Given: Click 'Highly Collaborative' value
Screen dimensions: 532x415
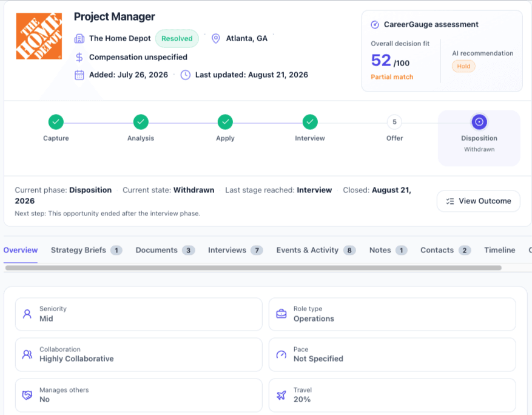Looking at the screenshot, I should pos(76,359).
